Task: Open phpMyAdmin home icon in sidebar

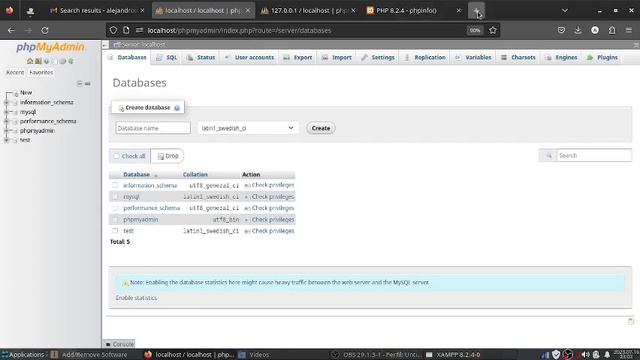Action: pyautogui.click(x=30, y=61)
